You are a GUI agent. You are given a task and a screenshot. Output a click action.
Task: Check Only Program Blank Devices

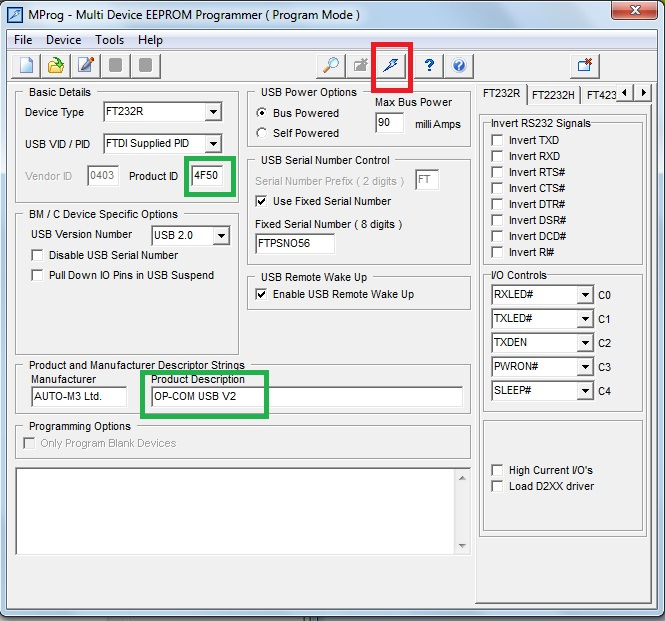[29, 443]
